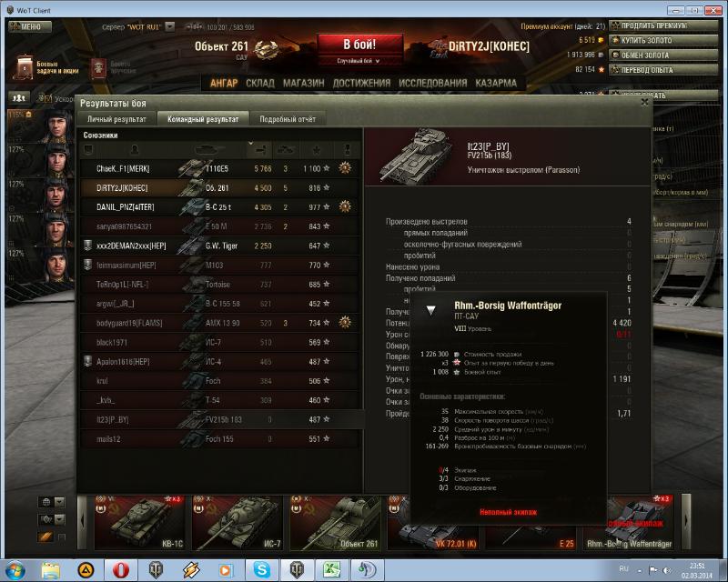Image resolution: width=728 pixels, height=582 pixels.
Task: Click the free experience star beside 82 154
Action: 602,70
